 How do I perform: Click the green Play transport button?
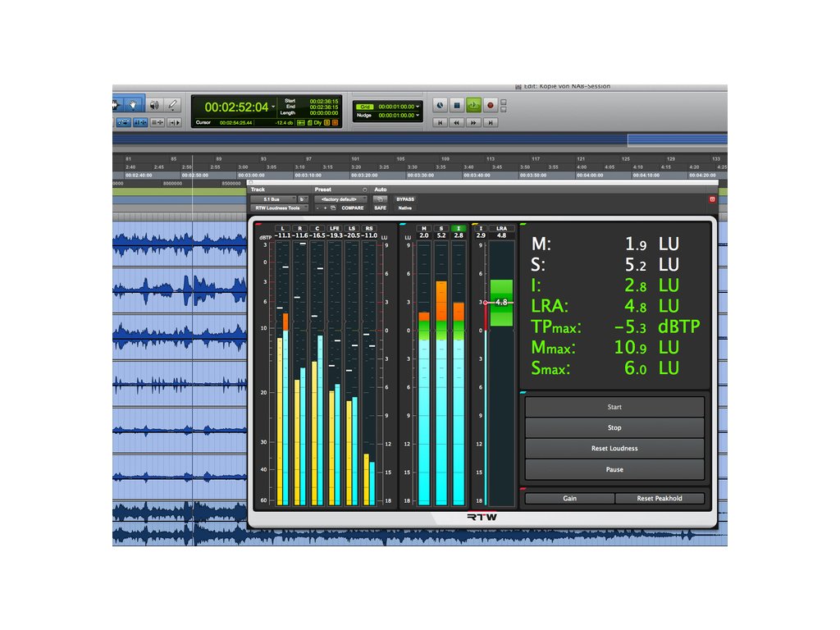click(473, 106)
